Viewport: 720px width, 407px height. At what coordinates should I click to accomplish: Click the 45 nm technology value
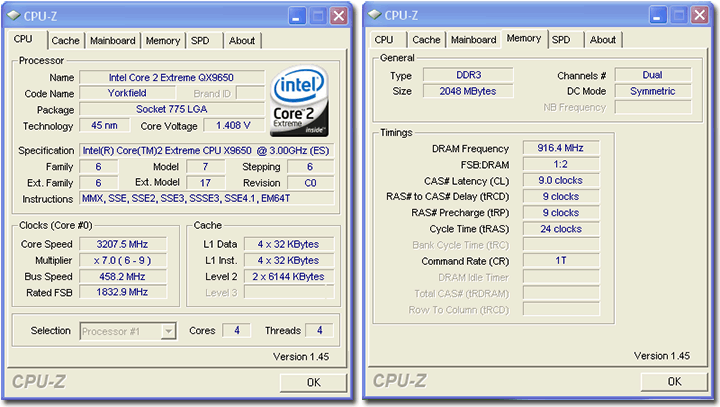104,125
